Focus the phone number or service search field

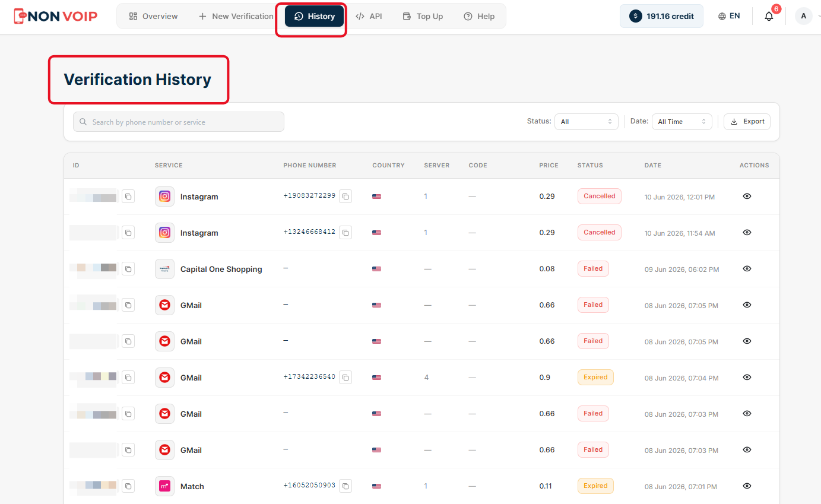[179, 122]
